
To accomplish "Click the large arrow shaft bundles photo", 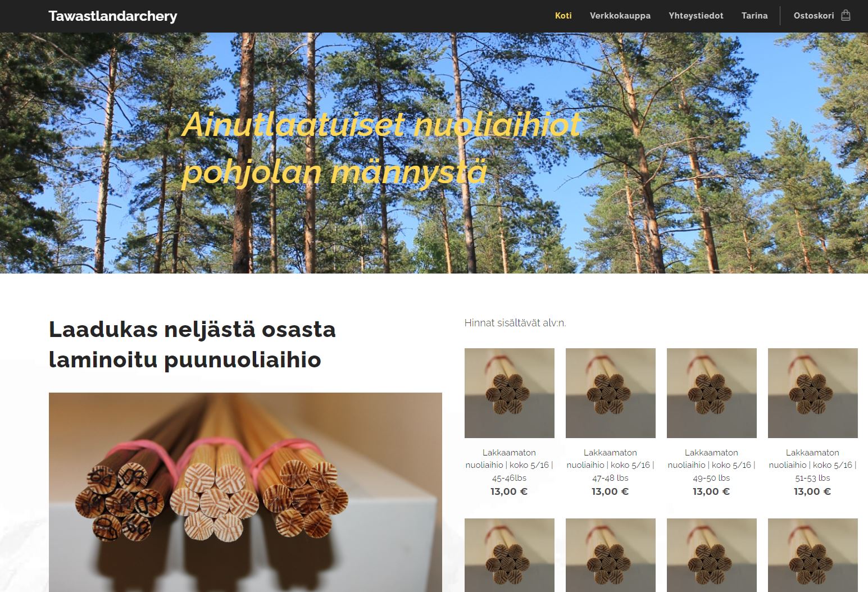I will [246, 492].
